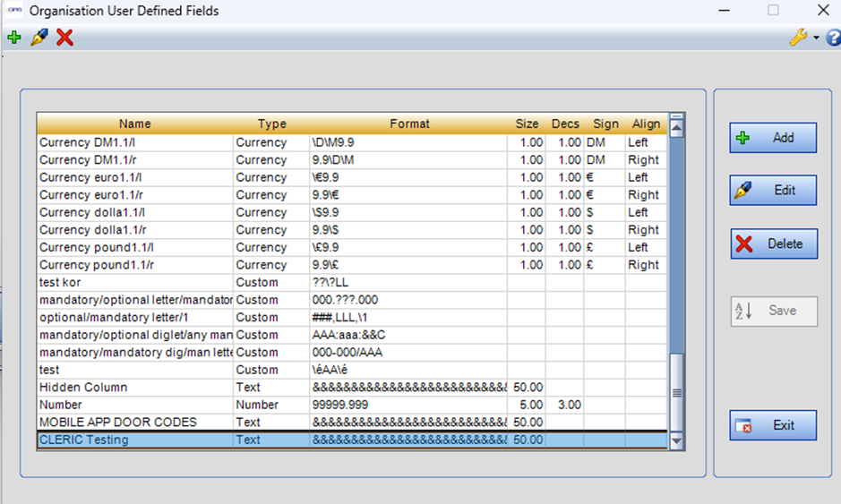Image resolution: width=841 pixels, height=504 pixels.
Task: Select the Hidden Column row
Action: click(x=134, y=387)
